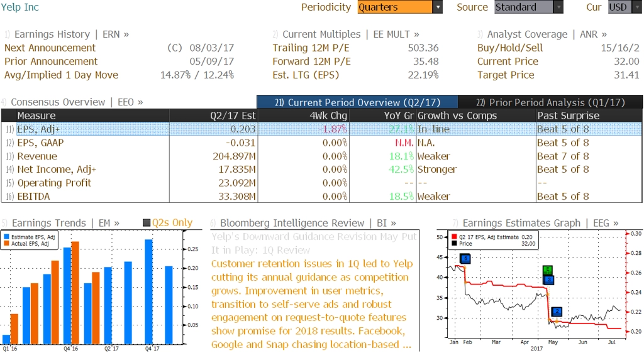
Task: Select the Operating Profit row
Action: pos(321,183)
